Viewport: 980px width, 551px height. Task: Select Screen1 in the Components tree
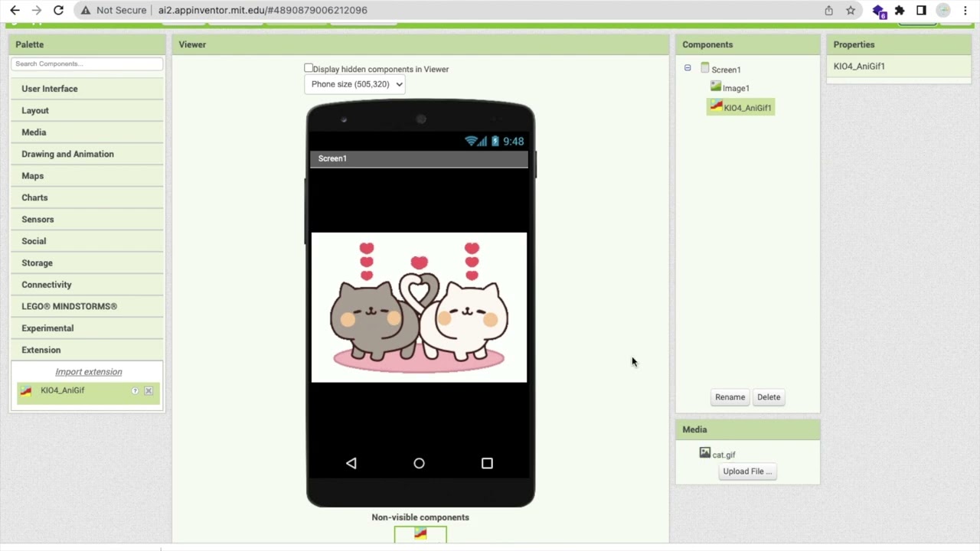726,70
